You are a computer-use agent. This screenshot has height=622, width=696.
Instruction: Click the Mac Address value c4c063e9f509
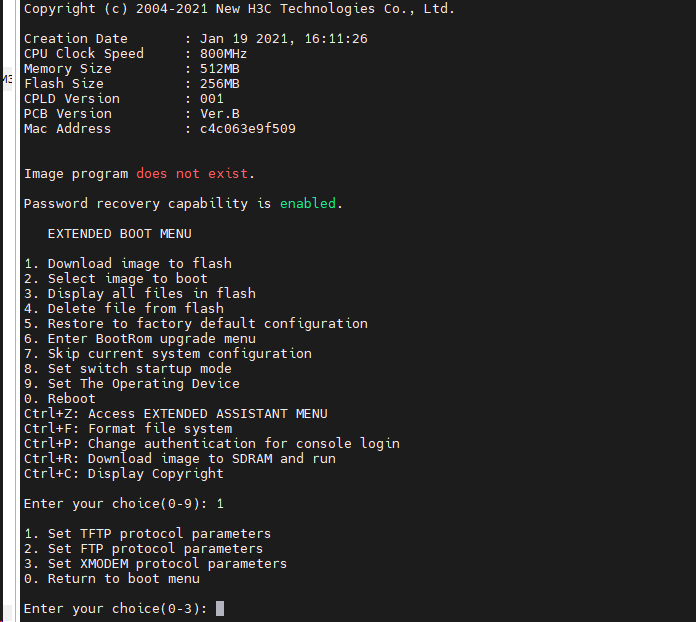247,128
